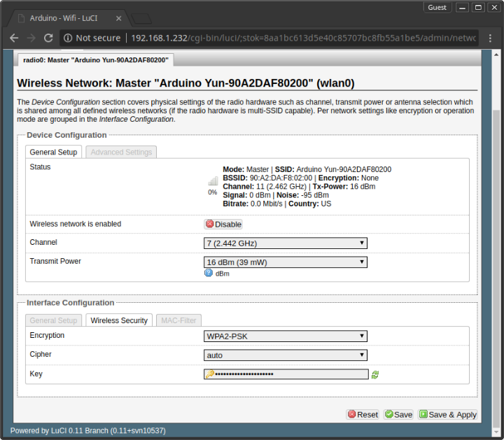Screen dimensions: 504x440
Task: Click the Key password field
Action: point(286,374)
